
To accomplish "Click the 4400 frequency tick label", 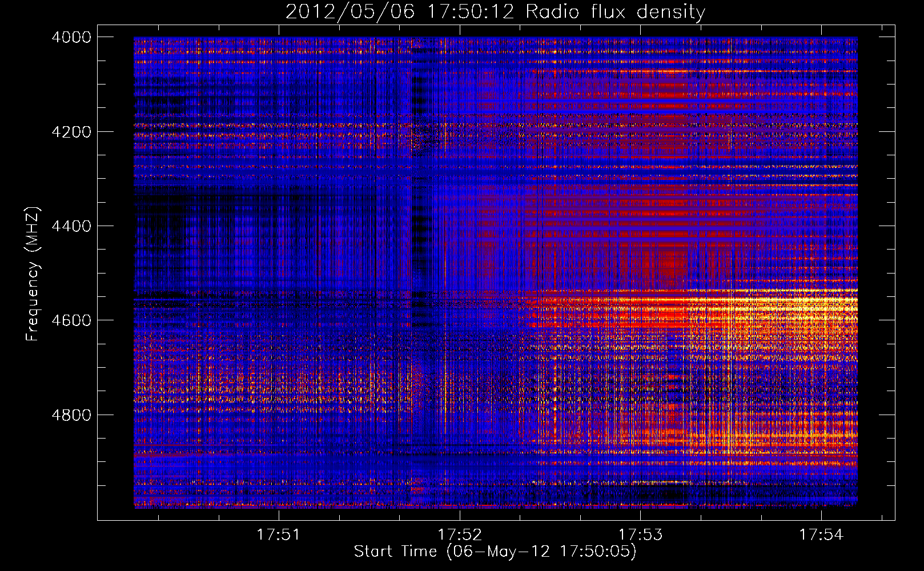I will [x=71, y=226].
